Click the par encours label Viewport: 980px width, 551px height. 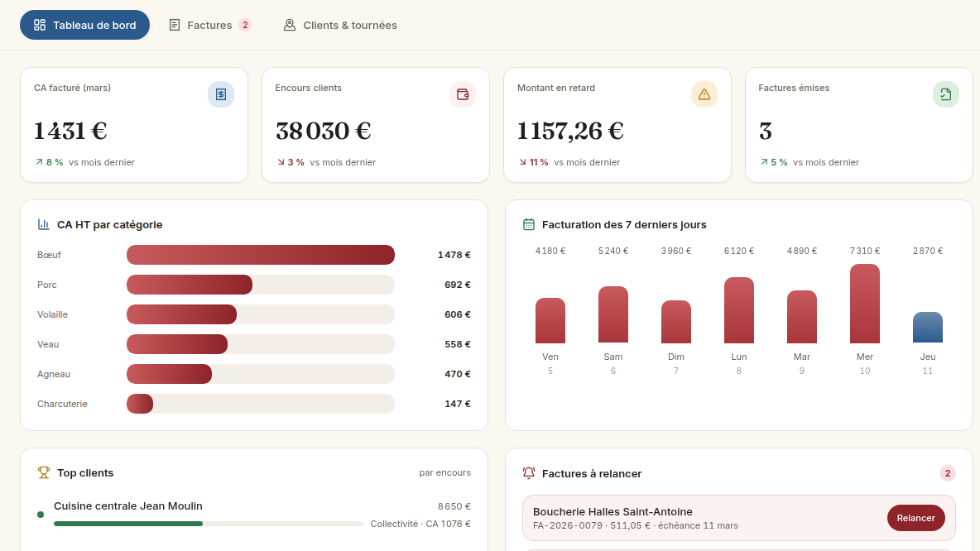coord(445,472)
